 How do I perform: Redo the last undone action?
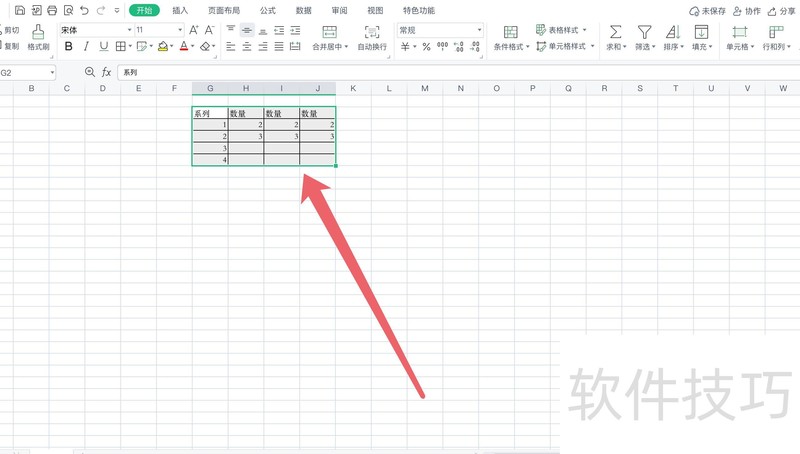point(101,10)
